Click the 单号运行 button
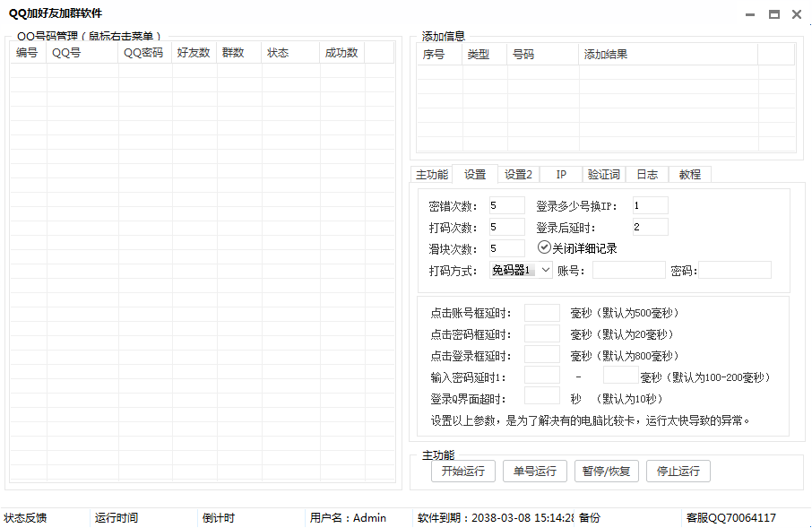The width and height of the screenshot is (812, 528). pyautogui.click(x=534, y=471)
